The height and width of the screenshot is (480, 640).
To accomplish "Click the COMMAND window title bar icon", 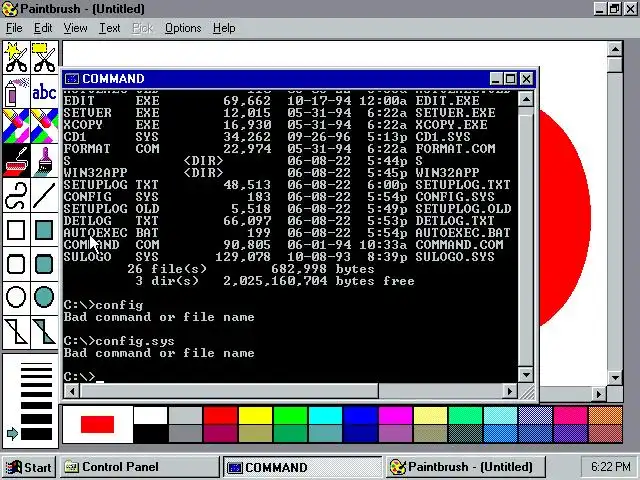I will 72,78.
